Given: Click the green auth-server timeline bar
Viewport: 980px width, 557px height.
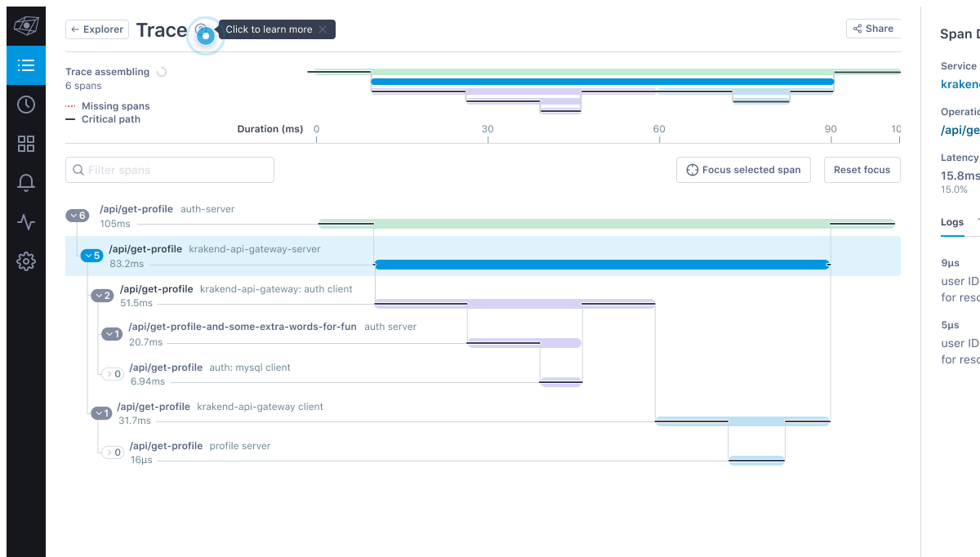Looking at the screenshot, I should tap(606, 223).
